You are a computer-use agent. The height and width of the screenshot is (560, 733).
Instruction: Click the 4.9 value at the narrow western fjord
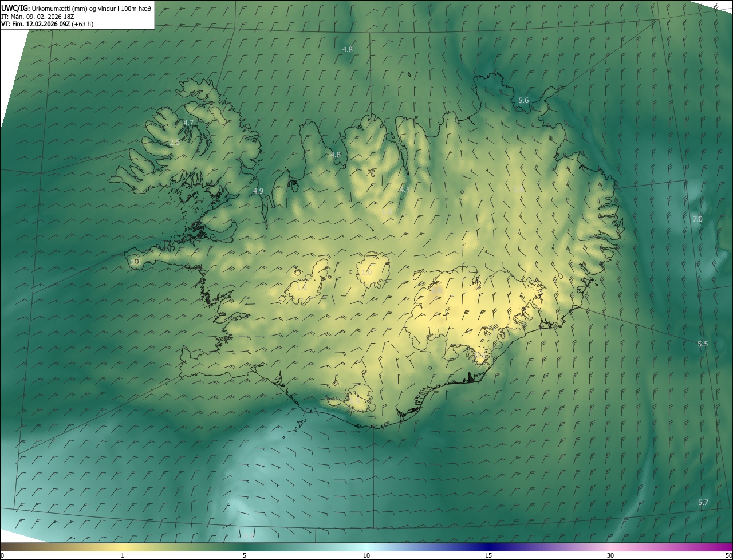click(x=258, y=191)
